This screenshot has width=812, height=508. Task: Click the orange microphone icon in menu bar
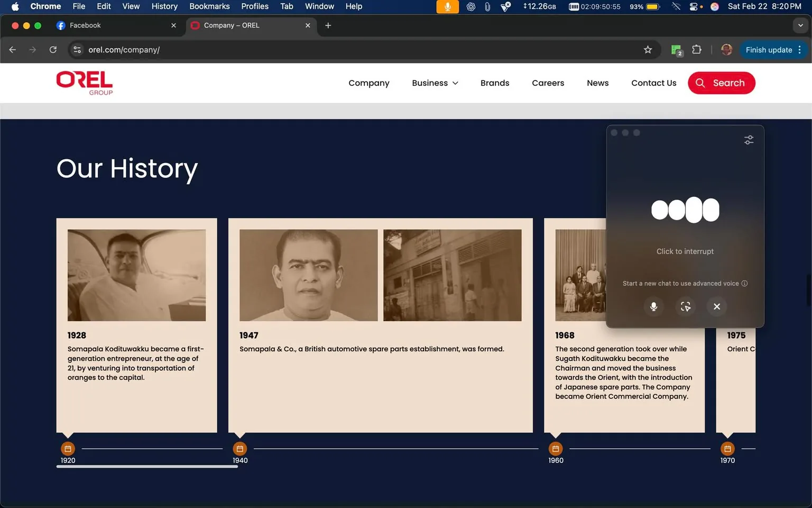click(447, 7)
